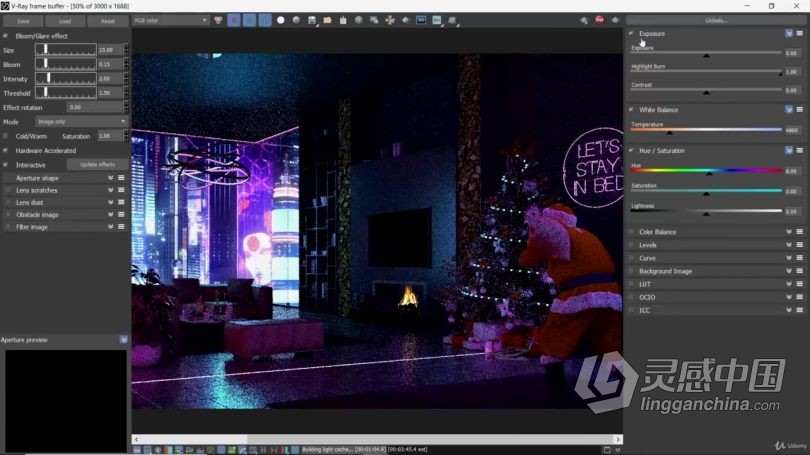
Task: Toggle the Bloom/Glare effect checkbox
Action: click(6, 36)
